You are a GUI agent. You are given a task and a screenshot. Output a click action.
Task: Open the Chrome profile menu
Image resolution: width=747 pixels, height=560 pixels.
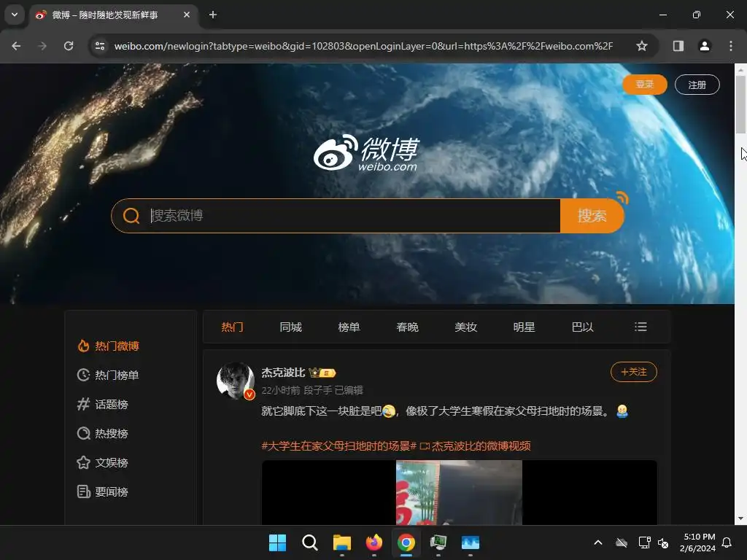(x=705, y=46)
